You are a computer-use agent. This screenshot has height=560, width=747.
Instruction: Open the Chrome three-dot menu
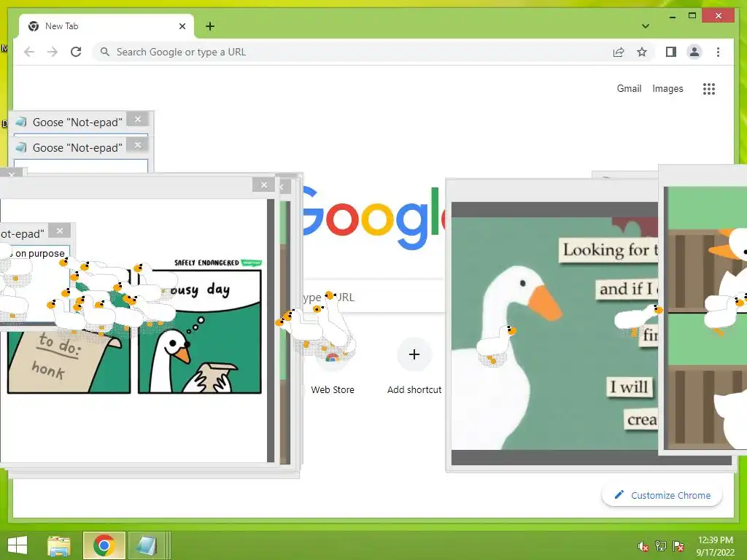718,52
